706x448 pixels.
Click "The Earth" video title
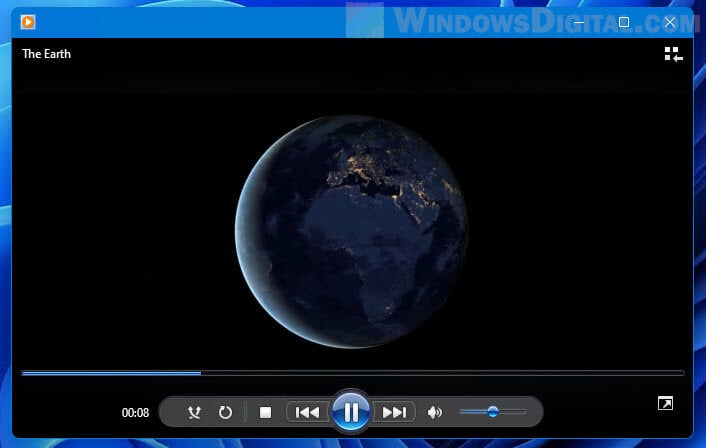click(47, 54)
